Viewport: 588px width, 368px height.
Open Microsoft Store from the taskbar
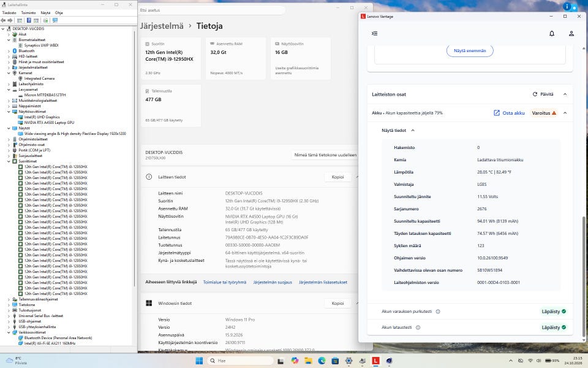pos(335,361)
